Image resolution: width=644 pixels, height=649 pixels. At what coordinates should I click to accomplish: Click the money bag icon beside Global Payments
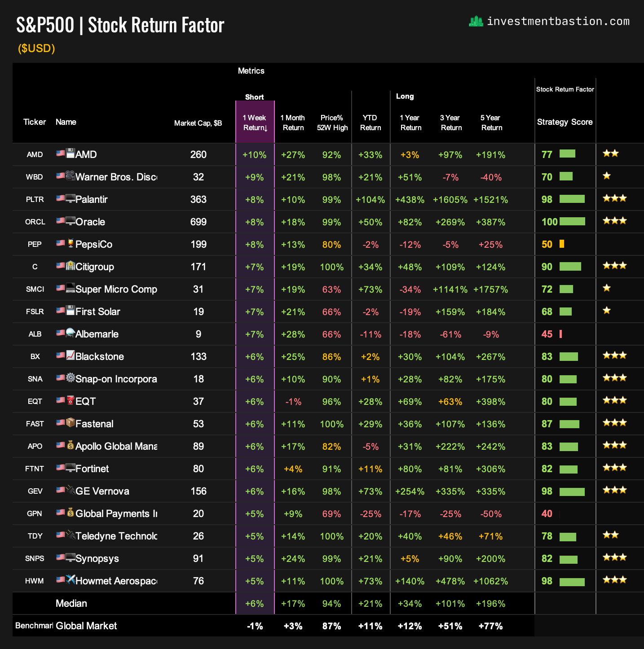coord(70,513)
